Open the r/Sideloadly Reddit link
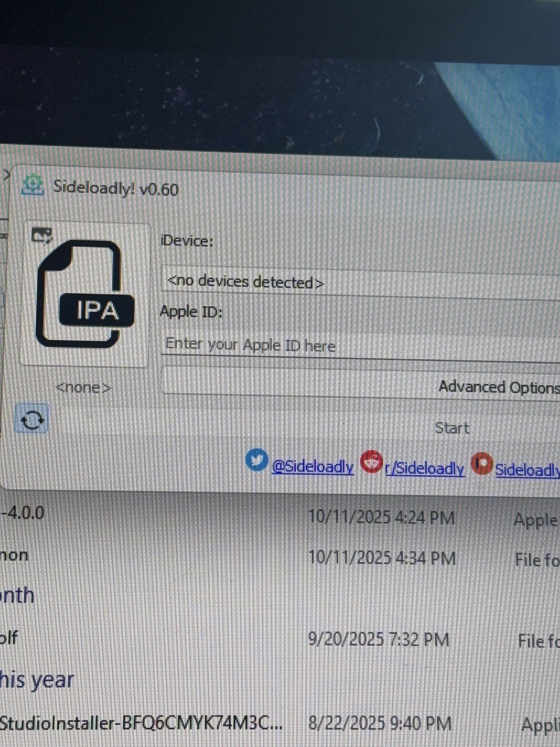Viewport: 560px width, 747px height. point(425,469)
